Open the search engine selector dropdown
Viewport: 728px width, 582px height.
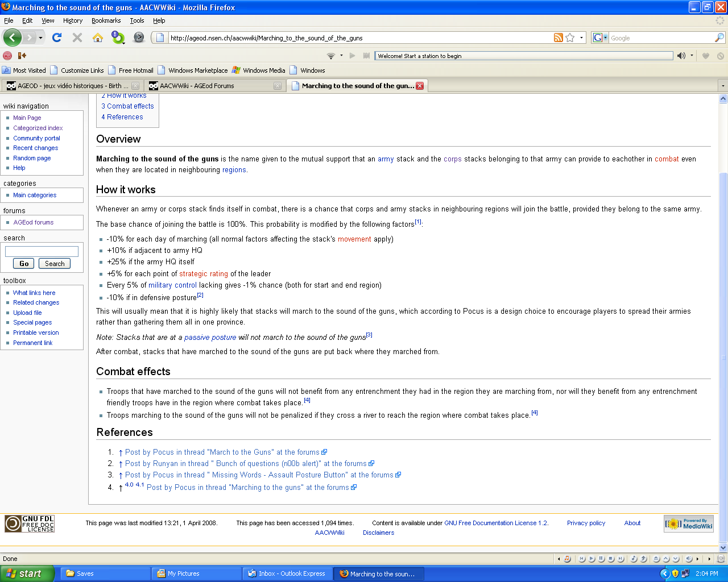tap(600, 38)
